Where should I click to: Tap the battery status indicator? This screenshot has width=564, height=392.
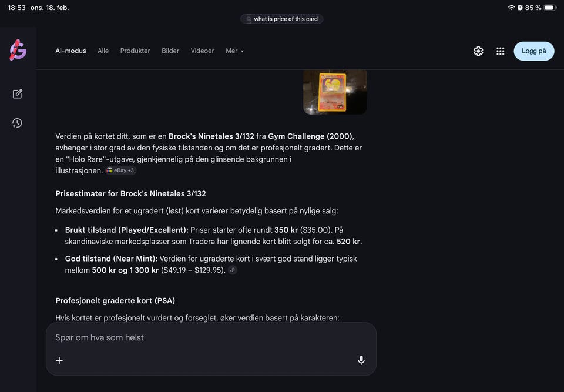[549, 8]
